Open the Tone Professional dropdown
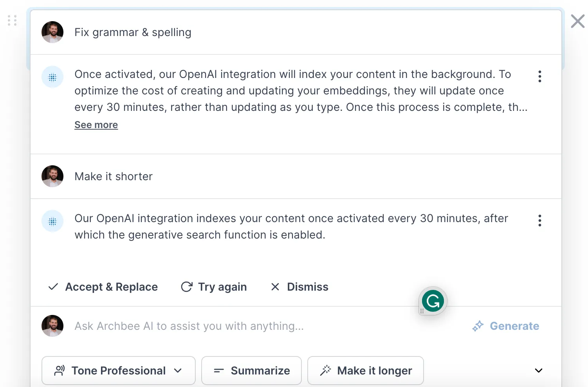 coord(119,371)
